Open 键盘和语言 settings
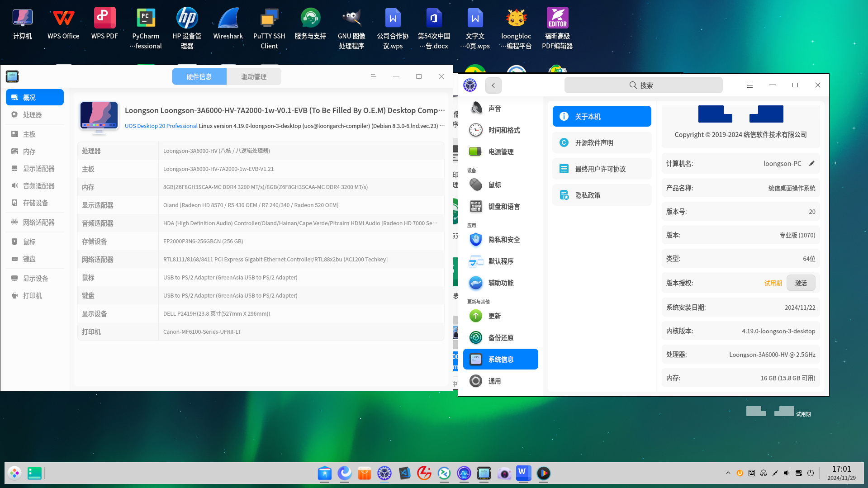868x488 pixels. pyautogui.click(x=501, y=206)
